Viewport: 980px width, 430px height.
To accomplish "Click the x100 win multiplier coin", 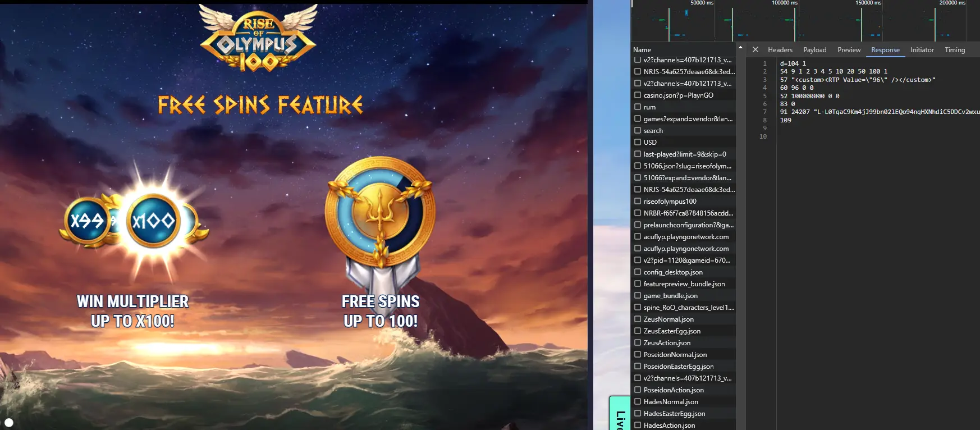I will coord(153,221).
